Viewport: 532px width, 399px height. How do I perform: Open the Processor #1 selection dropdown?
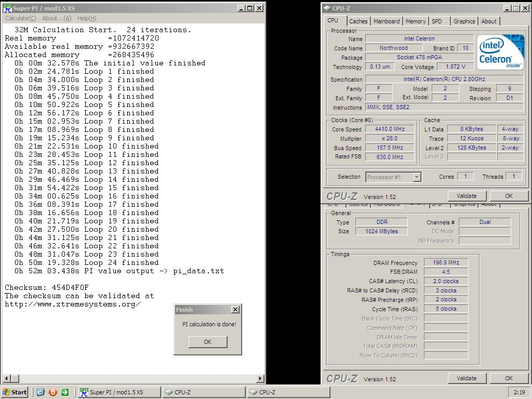394,177
